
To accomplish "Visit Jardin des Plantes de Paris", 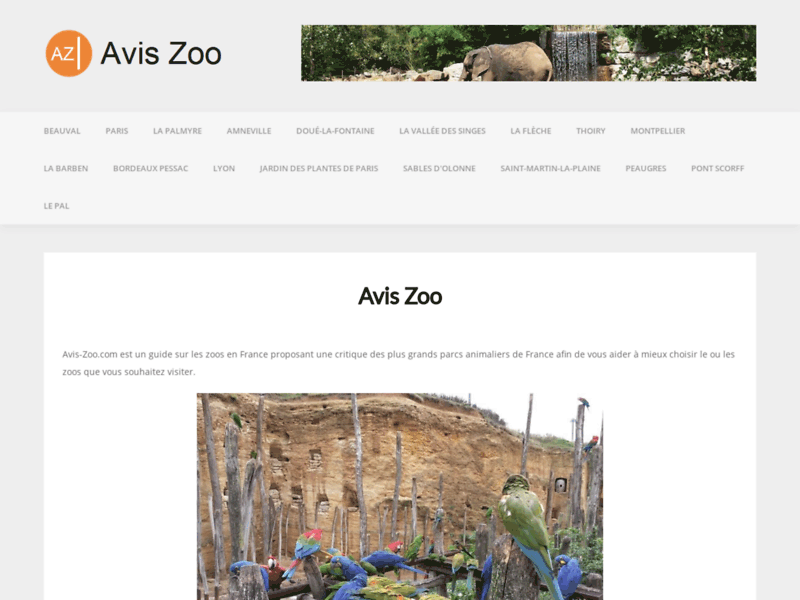I will tap(319, 168).
